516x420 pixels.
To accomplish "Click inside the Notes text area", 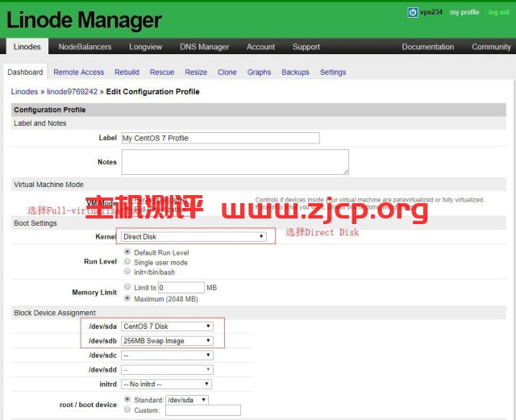I will pyautogui.click(x=235, y=161).
